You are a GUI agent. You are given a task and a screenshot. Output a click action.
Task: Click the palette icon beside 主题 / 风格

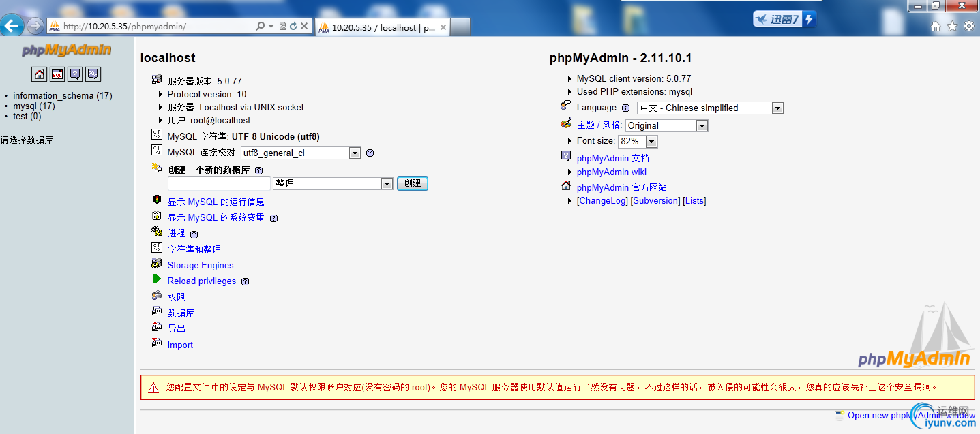(566, 123)
